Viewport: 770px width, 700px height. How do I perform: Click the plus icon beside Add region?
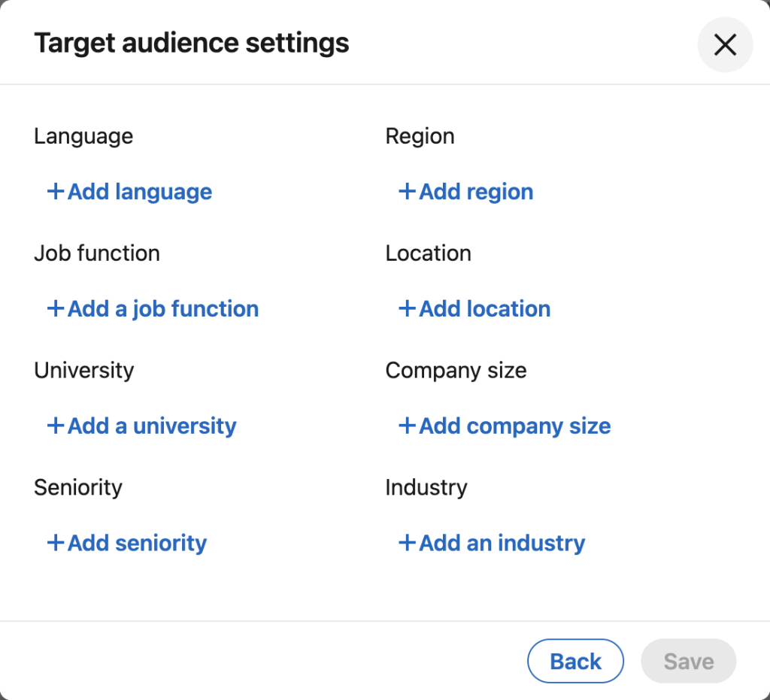[x=407, y=192]
